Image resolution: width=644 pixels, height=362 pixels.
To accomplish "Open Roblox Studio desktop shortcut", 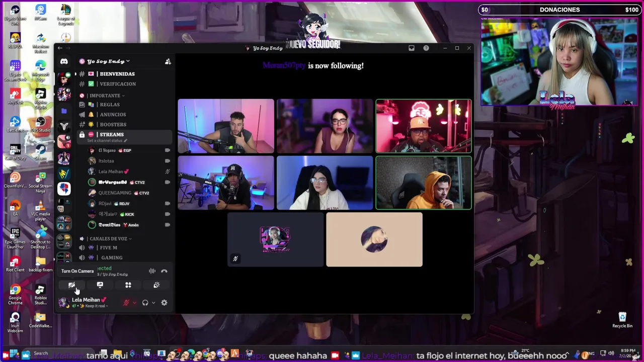I will click(x=40, y=99).
